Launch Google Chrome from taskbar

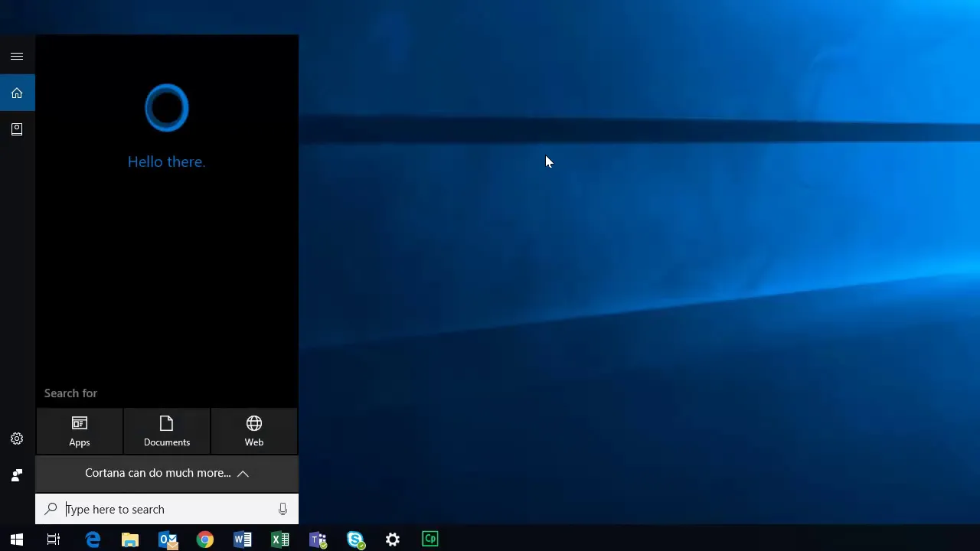[205, 540]
